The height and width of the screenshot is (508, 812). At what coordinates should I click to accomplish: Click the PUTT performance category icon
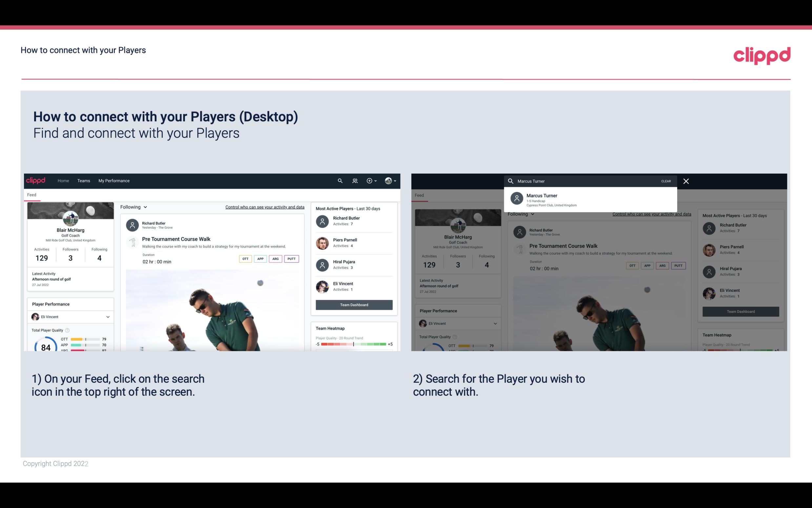292,258
